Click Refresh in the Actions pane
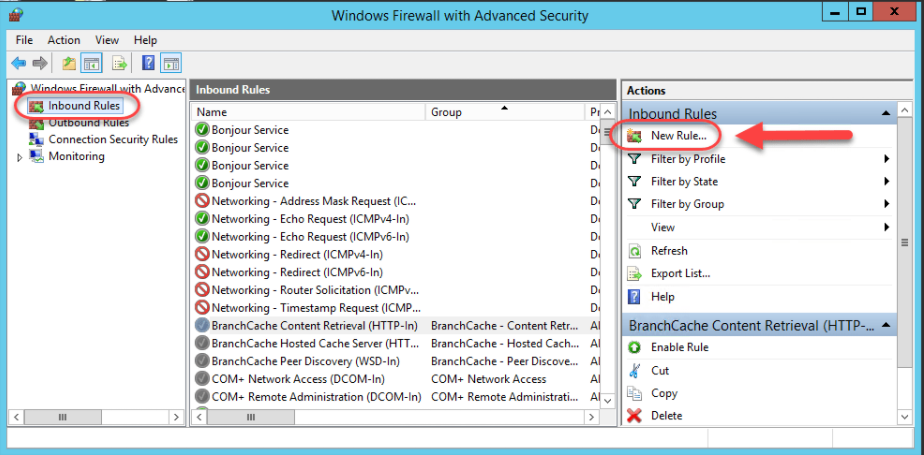Image resolution: width=924 pixels, height=455 pixels. tap(669, 251)
